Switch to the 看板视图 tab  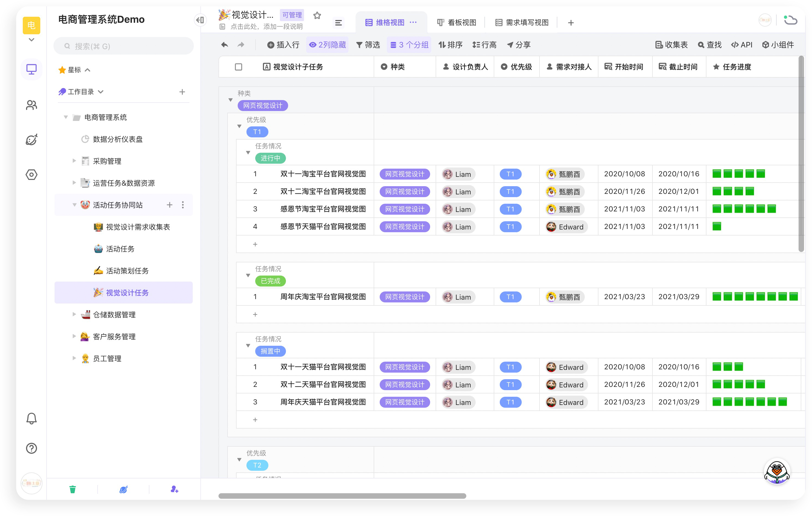(x=457, y=22)
